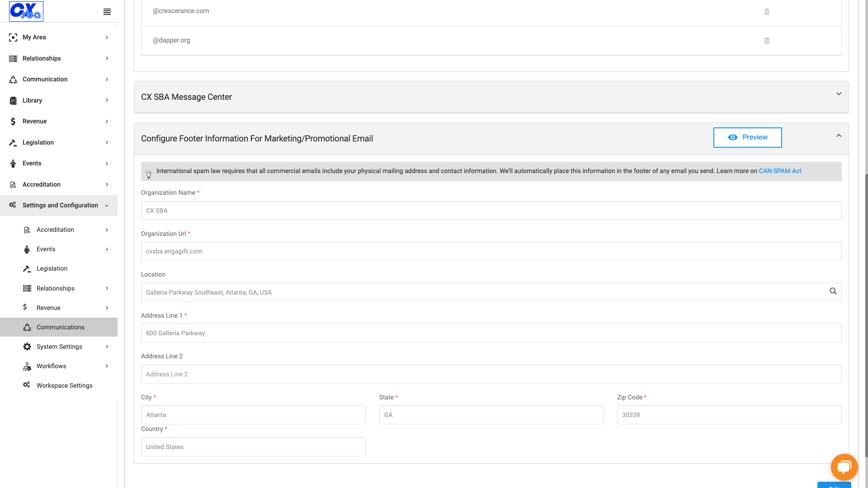
Task: Click the Library book icon
Action: coord(13,101)
